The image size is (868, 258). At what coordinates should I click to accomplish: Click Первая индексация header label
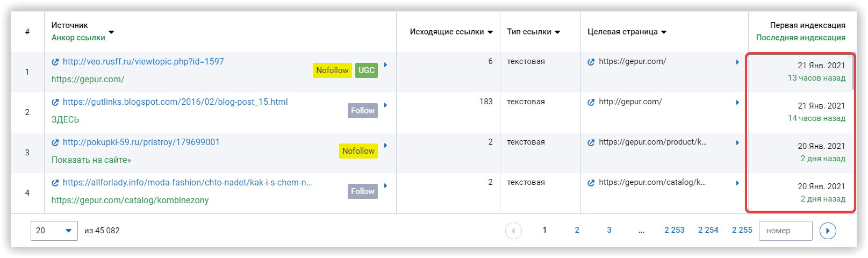pos(808,25)
